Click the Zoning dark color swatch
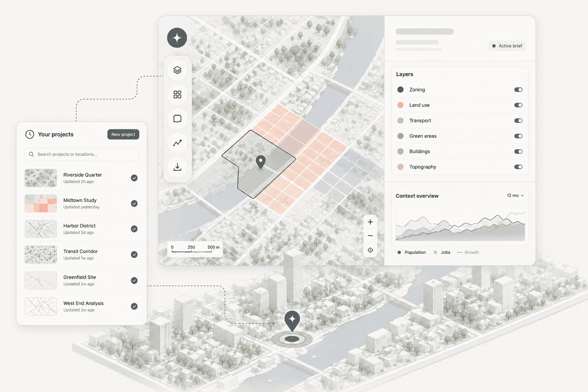588x392 pixels. pos(400,90)
